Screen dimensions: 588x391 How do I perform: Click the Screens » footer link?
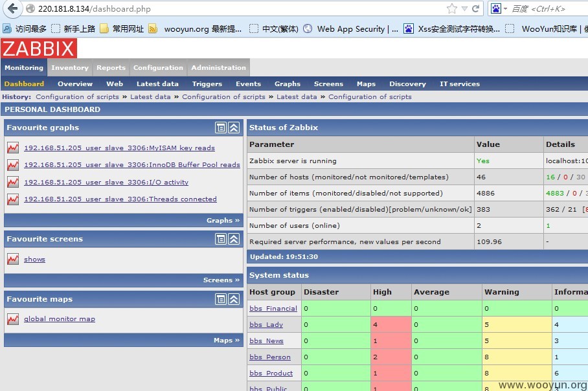(221, 280)
